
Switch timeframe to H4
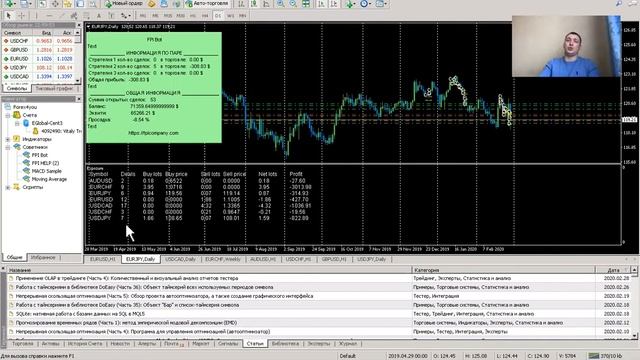pos(205,16)
